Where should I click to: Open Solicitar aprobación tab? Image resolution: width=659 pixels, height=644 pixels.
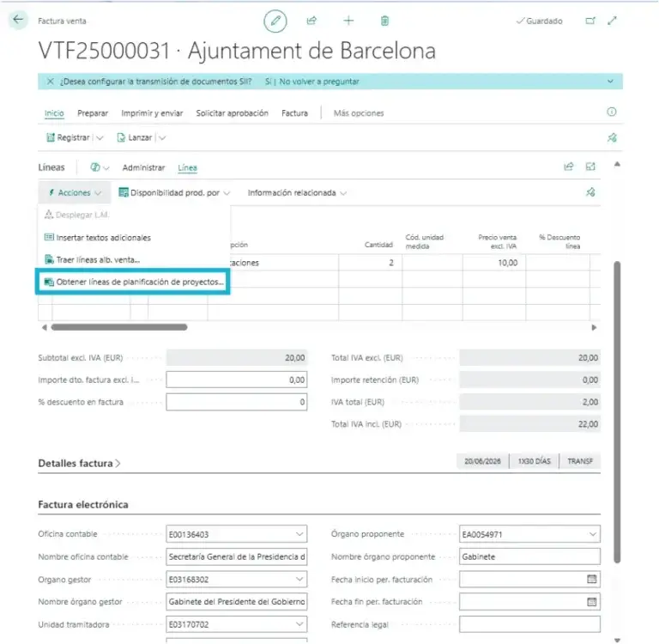[x=232, y=113]
